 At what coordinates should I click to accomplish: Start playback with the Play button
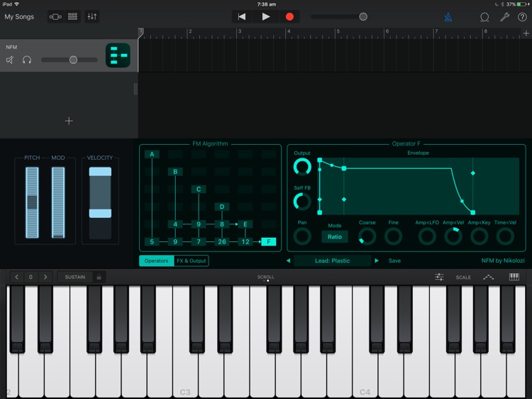coord(266,16)
